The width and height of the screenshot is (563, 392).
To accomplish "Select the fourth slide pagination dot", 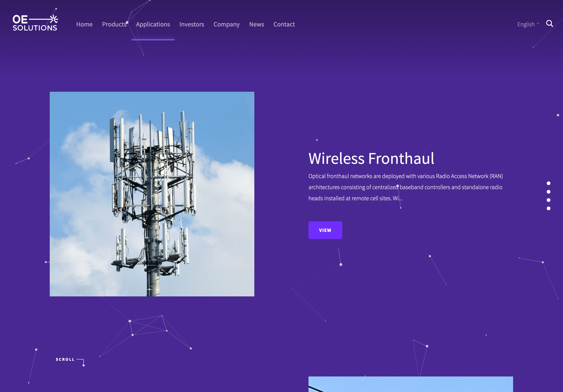I will 549,208.
